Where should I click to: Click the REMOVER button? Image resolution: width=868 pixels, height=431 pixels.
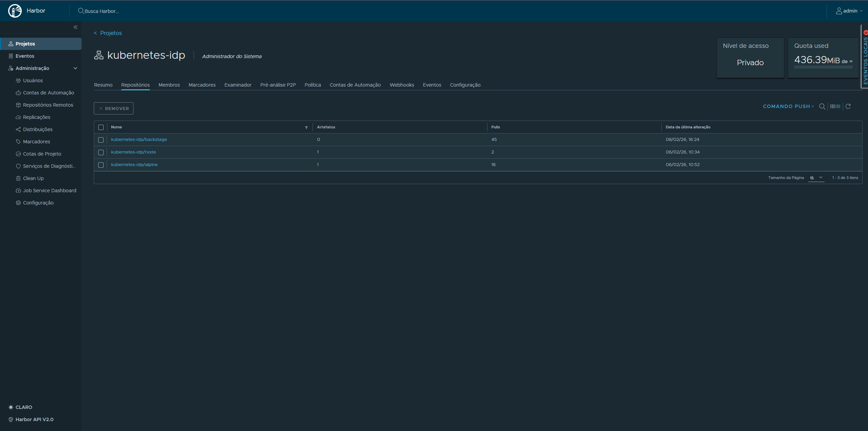pyautogui.click(x=113, y=108)
